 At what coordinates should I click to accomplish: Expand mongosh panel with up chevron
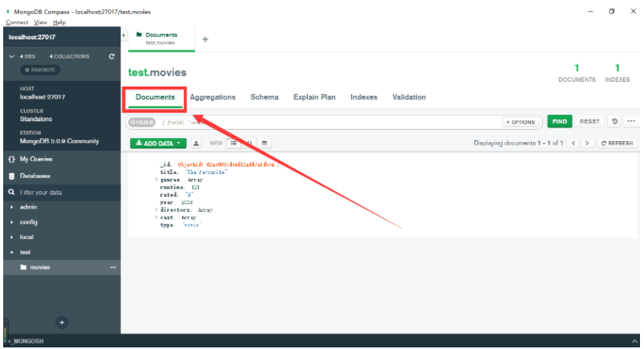pyautogui.click(x=634, y=341)
